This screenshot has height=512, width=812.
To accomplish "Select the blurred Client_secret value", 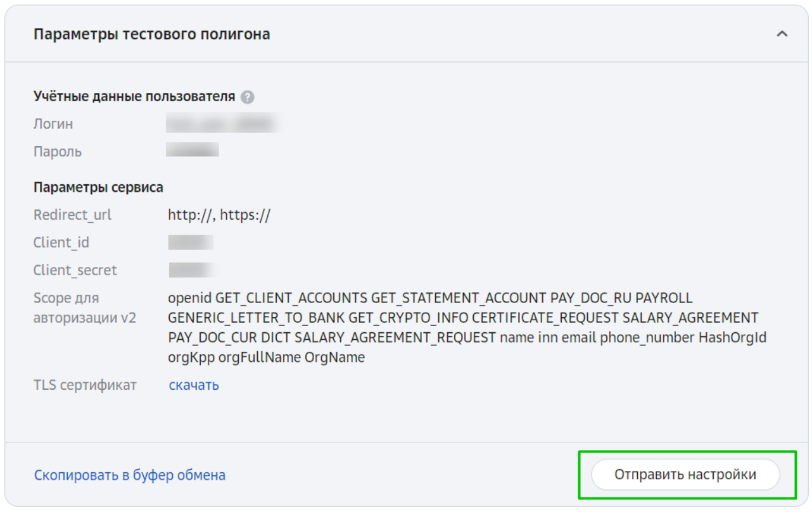I will coord(193,270).
